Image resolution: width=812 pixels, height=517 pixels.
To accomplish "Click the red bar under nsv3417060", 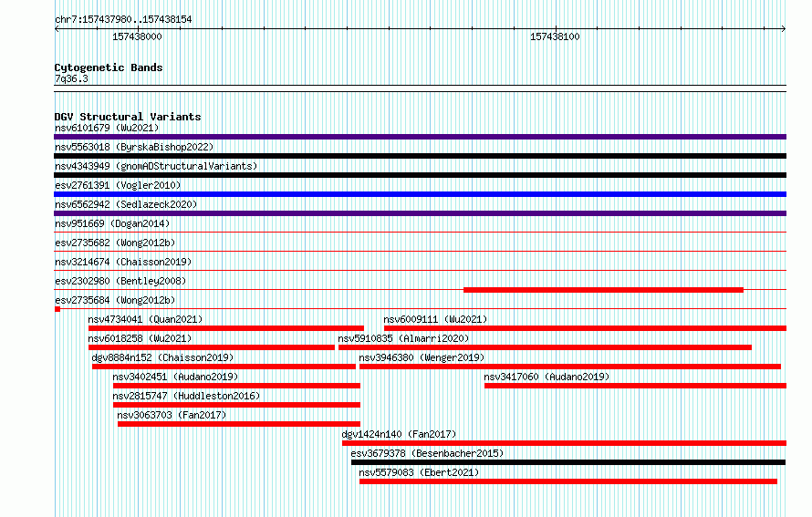I will 635,386.
